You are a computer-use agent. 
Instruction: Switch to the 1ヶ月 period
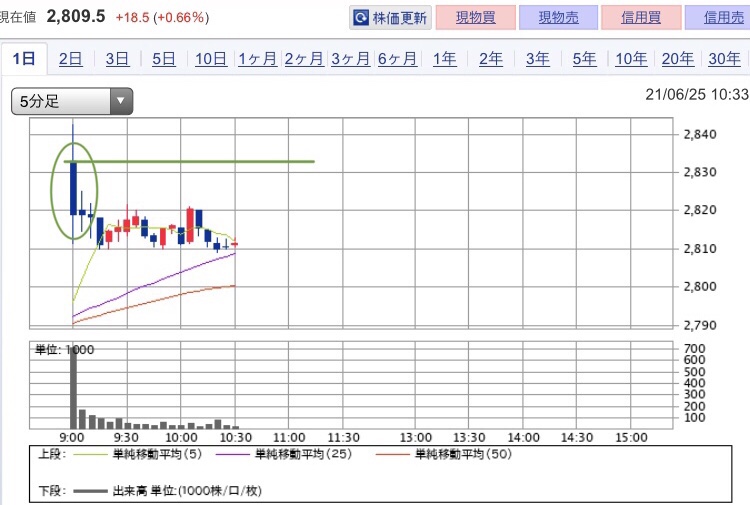258,59
